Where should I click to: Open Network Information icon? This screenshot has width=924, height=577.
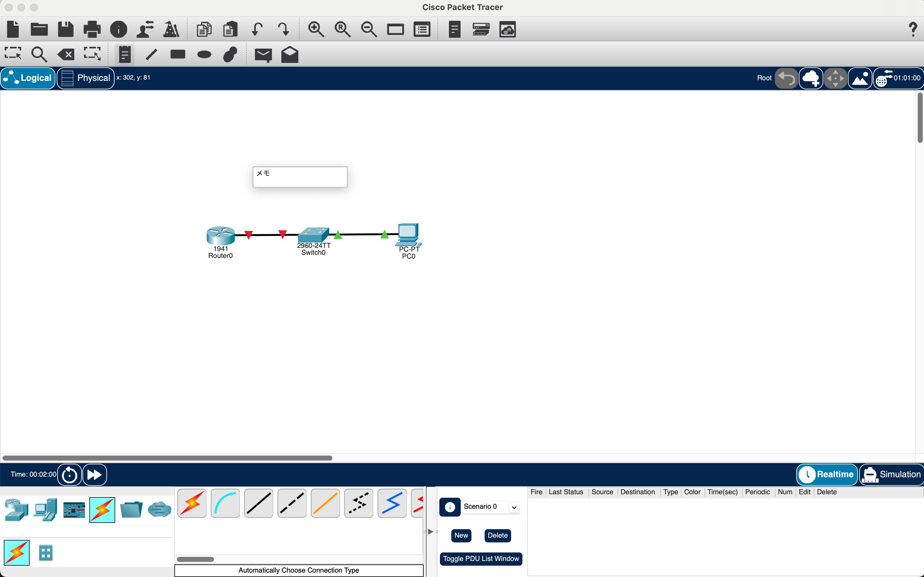click(118, 29)
